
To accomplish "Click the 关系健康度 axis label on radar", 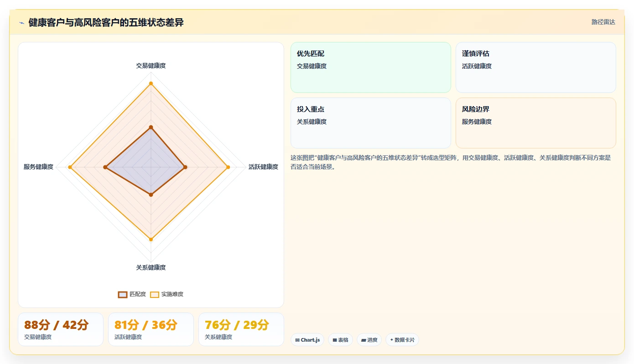I will click(x=151, y=267).
